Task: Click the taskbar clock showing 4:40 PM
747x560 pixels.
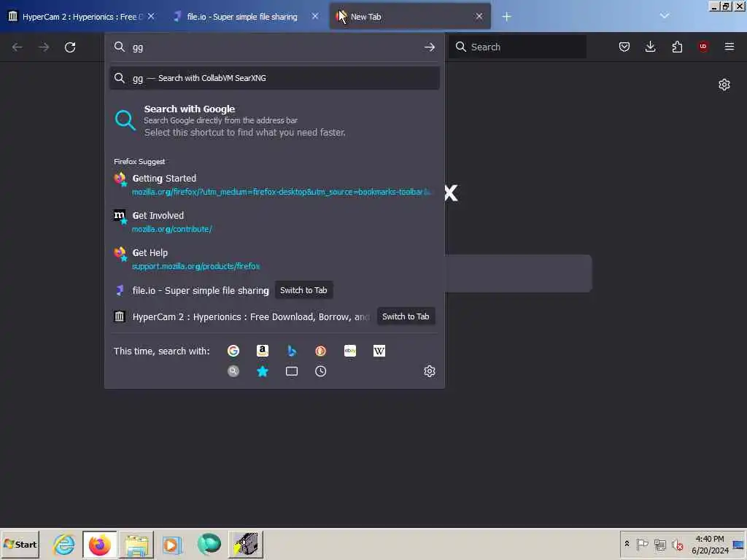Action: [x=710, y=544]
